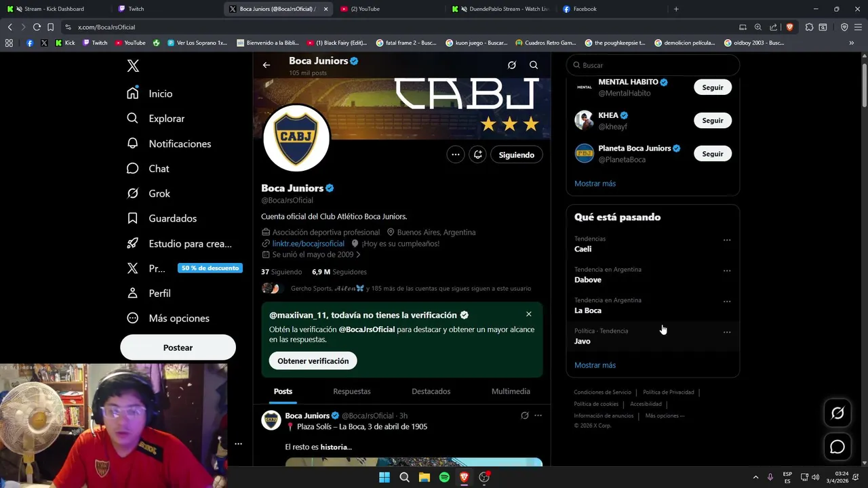Open the Explorar section
Screen dimensions: 868x488
pyautogui.click(x=156, y=119)
